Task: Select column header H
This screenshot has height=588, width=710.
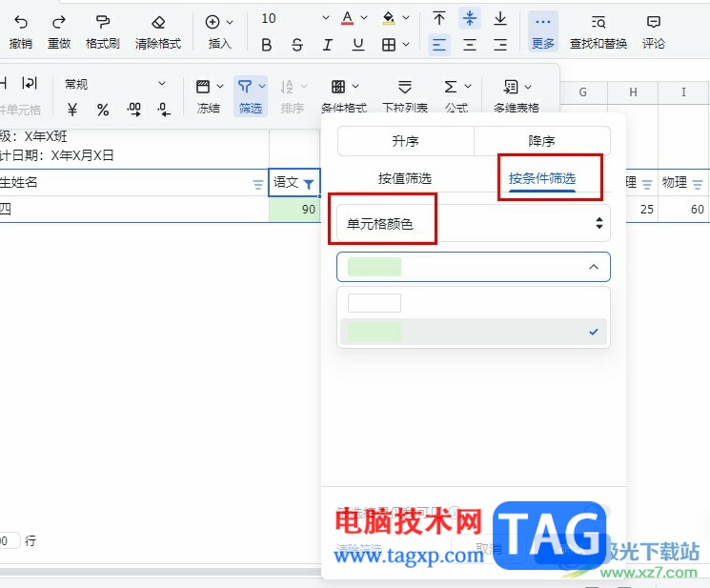Action: tap(633, 92)
